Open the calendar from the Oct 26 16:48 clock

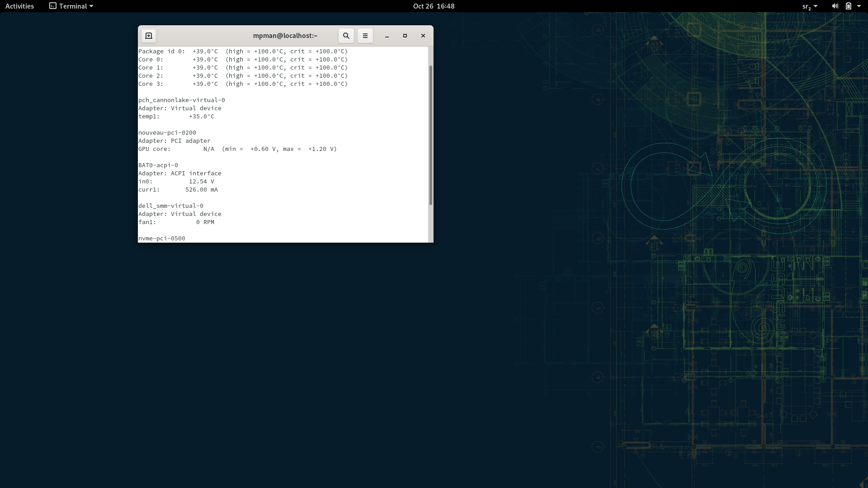[x=434, y=6]
